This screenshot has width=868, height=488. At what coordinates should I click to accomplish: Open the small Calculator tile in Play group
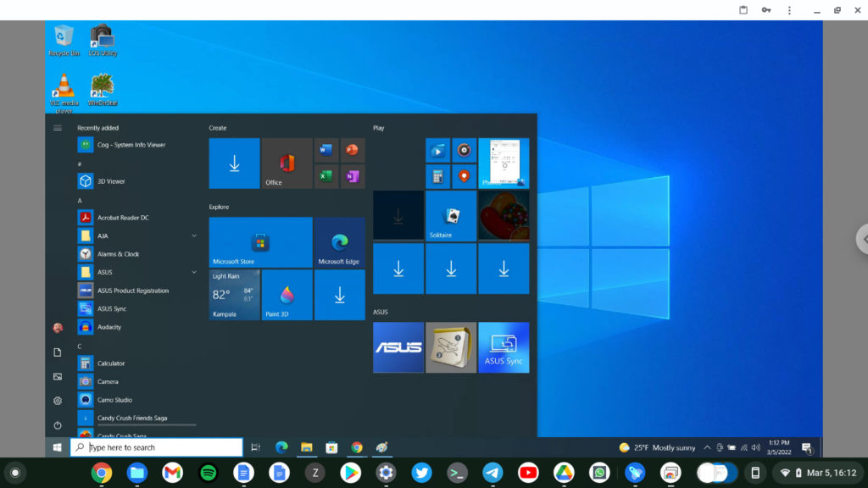(x=437, y=176)
